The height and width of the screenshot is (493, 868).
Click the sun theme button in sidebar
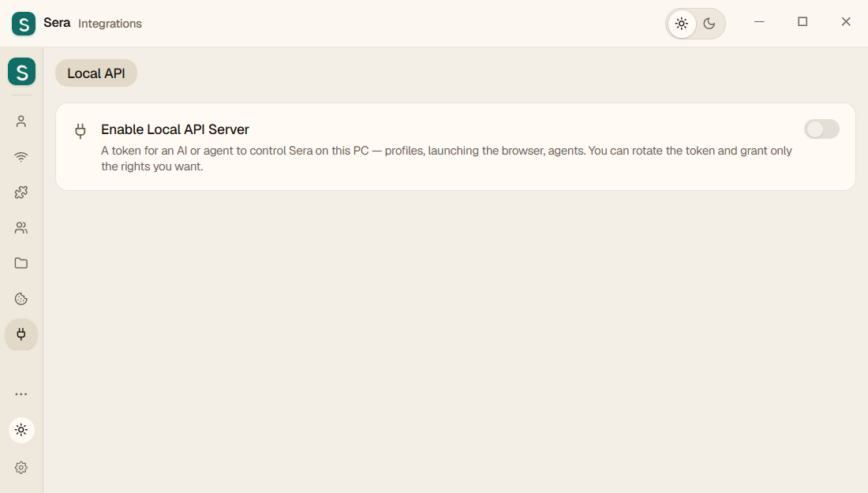point(21,430)
